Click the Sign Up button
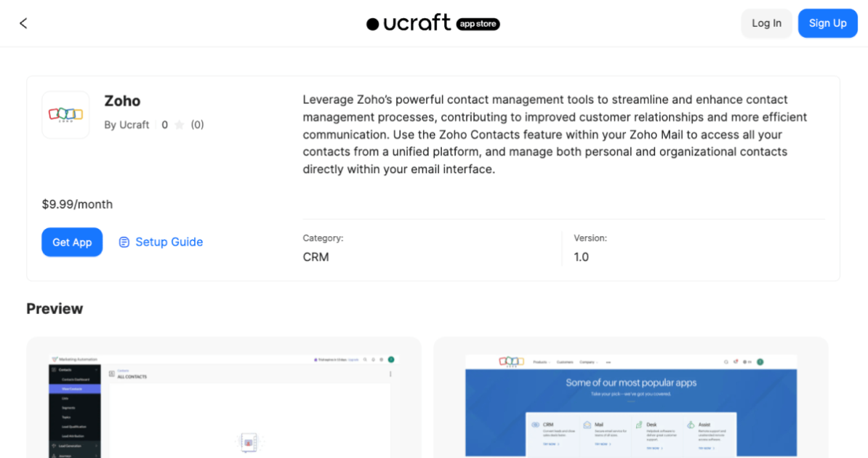The width and height of the screenshot is (868, 458). pos(827,23)
